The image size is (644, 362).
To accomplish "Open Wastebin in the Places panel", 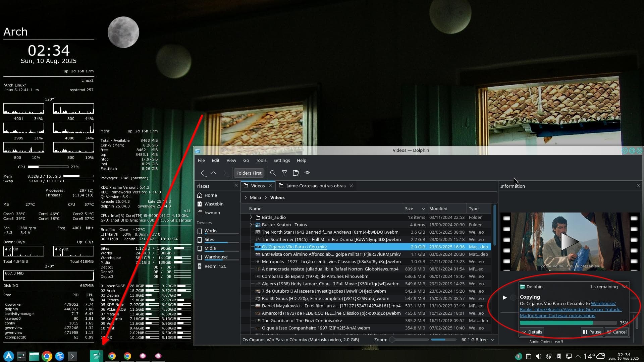I will [x=214, y=204].
